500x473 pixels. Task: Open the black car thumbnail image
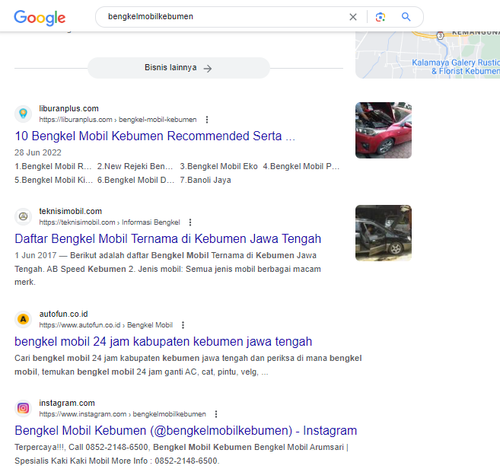383,233
